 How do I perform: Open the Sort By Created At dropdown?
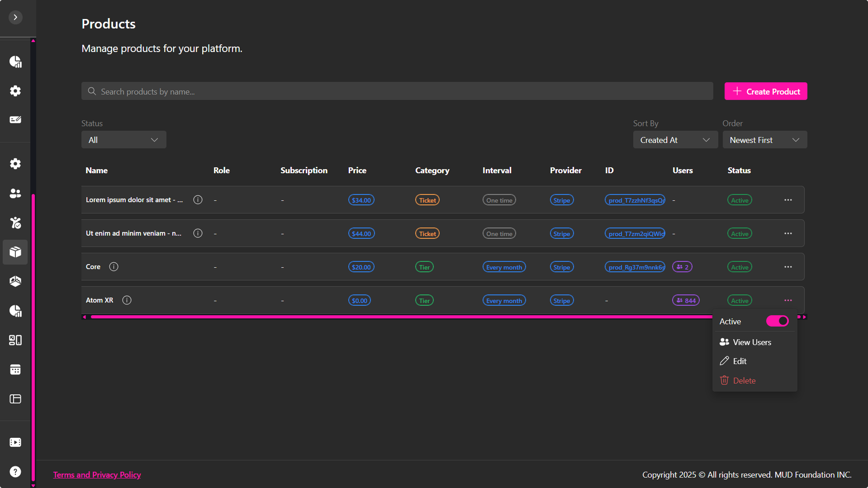tap(675, 140)
